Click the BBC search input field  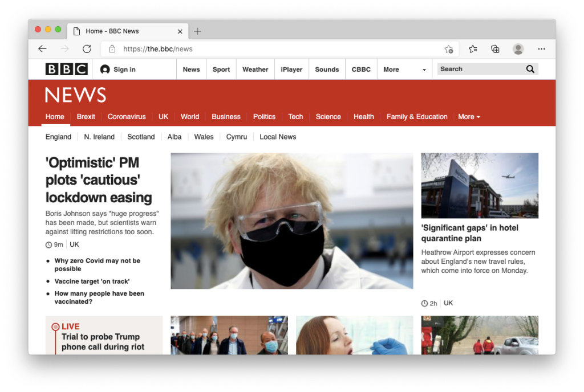click(480, 69)
